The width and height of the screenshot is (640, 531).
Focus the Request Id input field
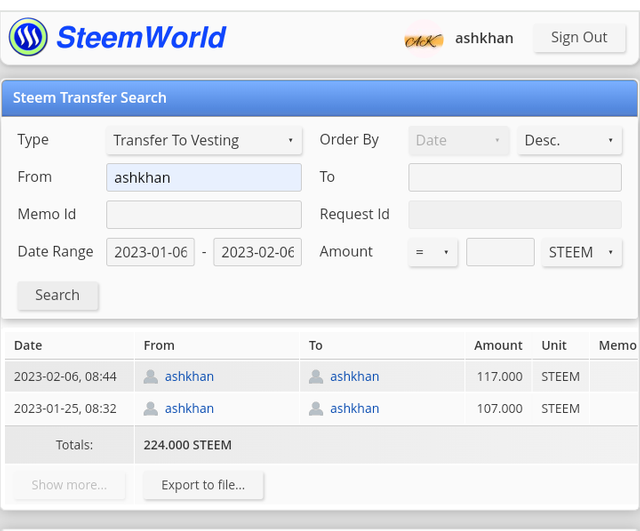515,215
